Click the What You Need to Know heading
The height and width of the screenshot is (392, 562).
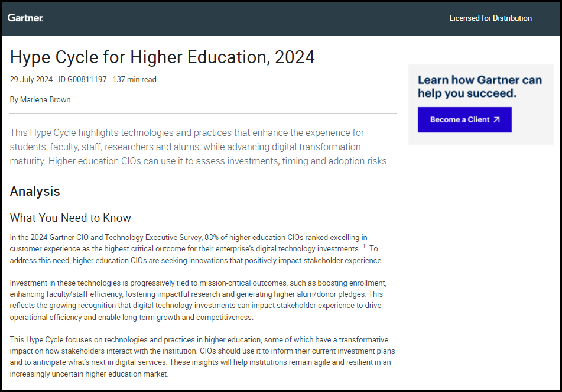[70, 218]
